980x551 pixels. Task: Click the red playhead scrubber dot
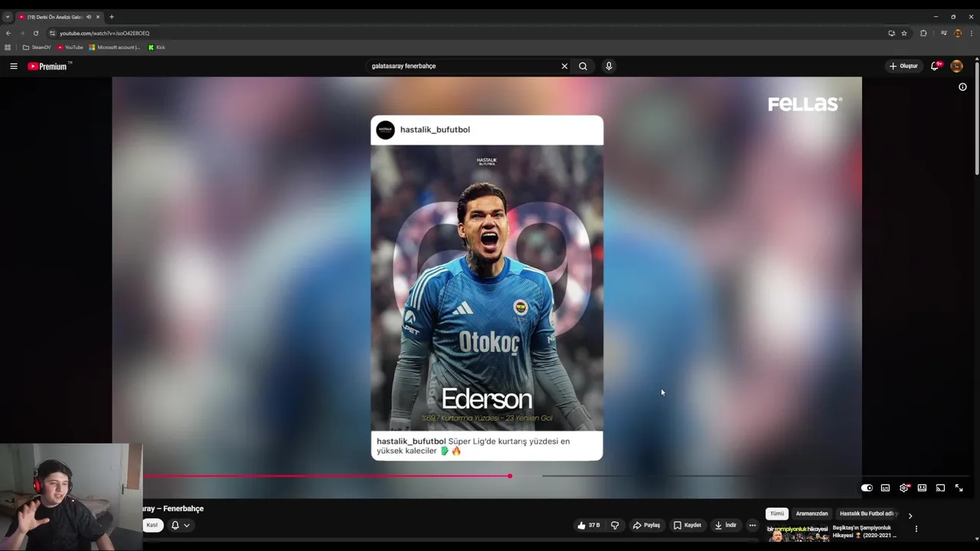coord(510,476)
